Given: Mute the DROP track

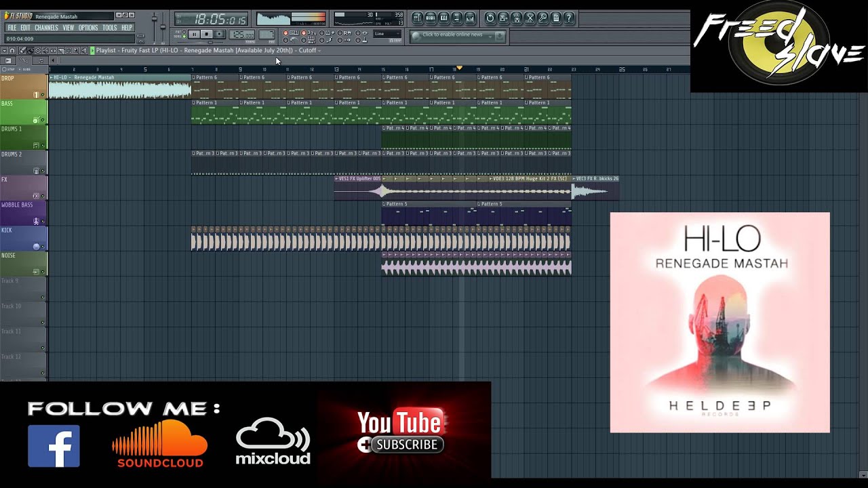Looking at the screenshot, I should [43, 95].
